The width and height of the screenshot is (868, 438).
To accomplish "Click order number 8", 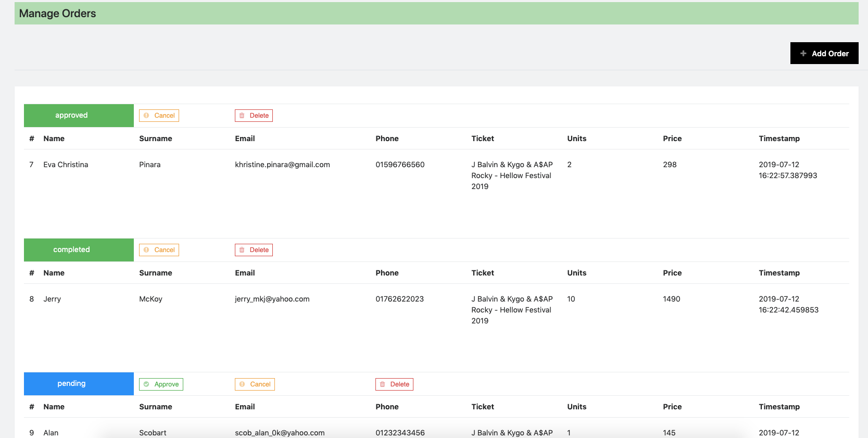I will [x=31, y=299].
